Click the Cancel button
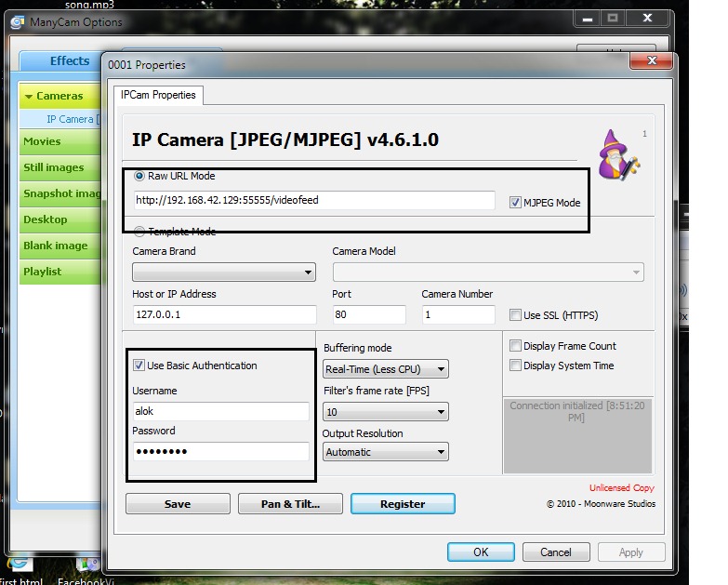The width and height of the screenshot is (728, 585). 556,552
